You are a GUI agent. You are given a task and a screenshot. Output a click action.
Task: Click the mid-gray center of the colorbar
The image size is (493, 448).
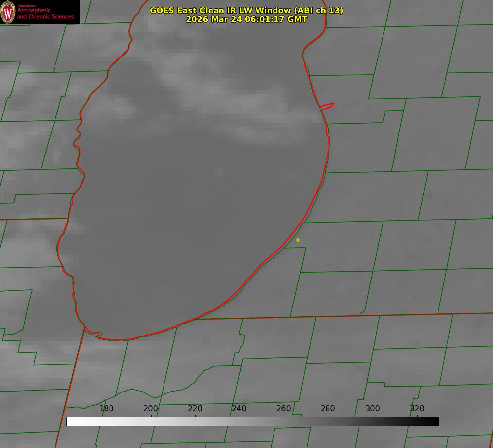pos(253,421)
